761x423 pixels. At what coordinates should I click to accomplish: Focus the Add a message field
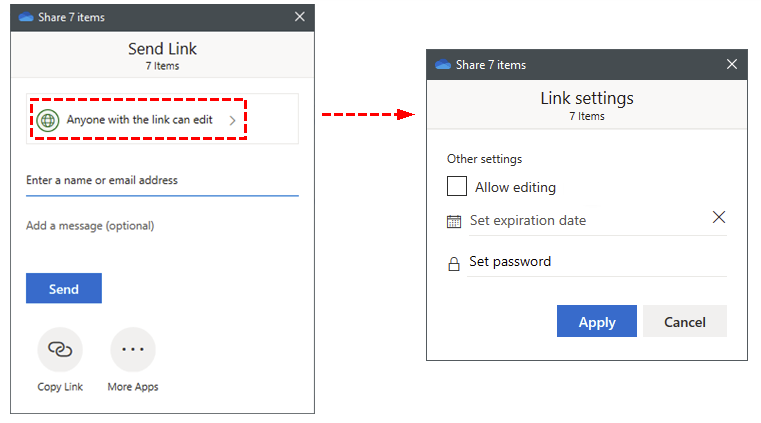tap(162, 226)
